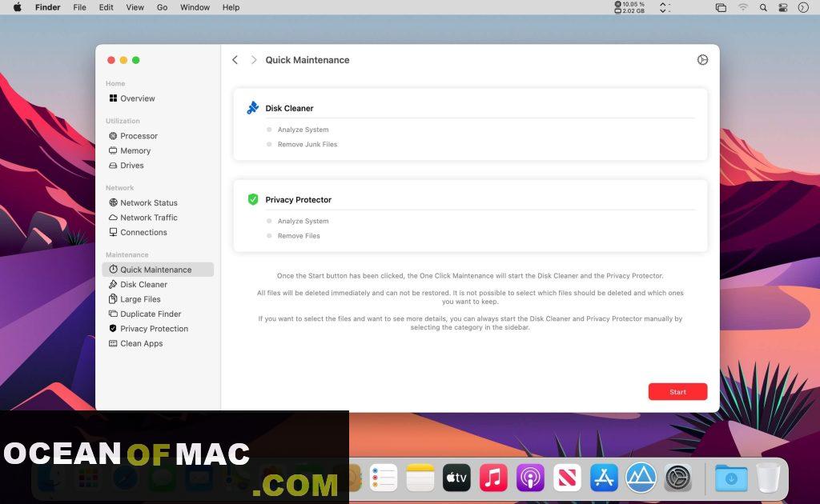Screen dimensions: 820x504
Task: Launch Duplicate Finder from the sidebar
Action: tap(145, 314)
